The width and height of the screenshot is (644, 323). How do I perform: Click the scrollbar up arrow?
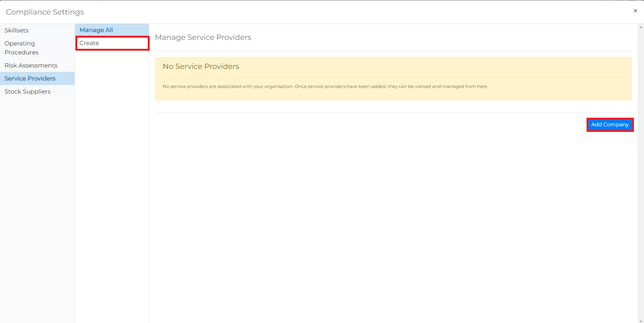641,27
